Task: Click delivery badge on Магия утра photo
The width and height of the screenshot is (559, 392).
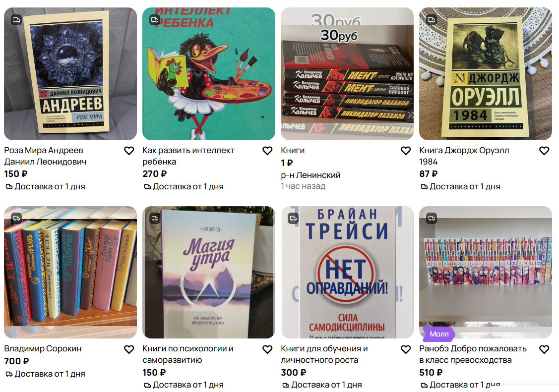Action: [155, 218]
